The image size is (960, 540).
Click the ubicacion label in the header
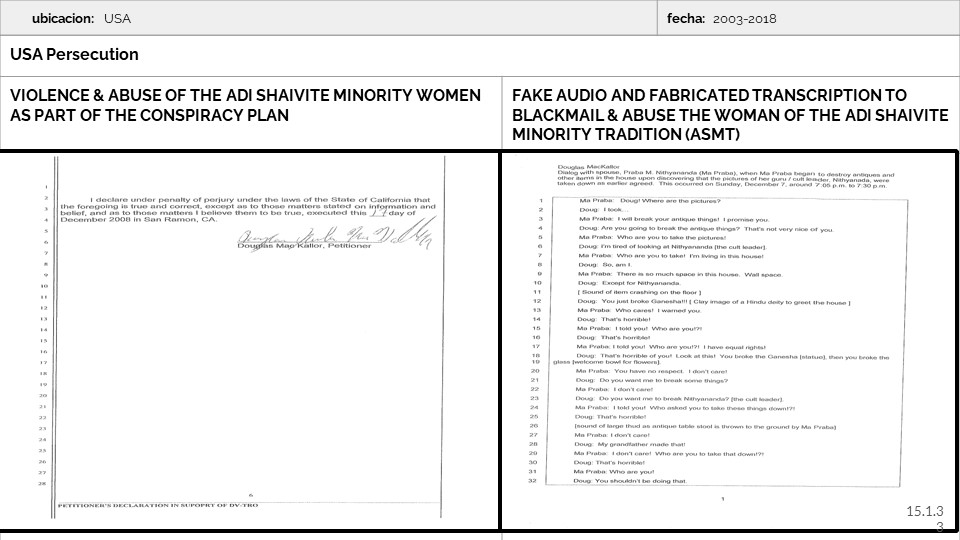coord(64,19)
